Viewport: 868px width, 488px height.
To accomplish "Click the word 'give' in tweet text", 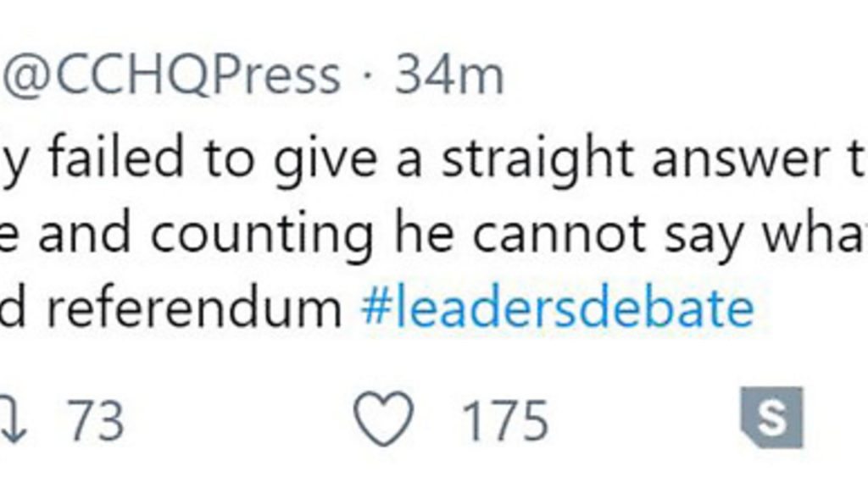I will click(326, 159).
